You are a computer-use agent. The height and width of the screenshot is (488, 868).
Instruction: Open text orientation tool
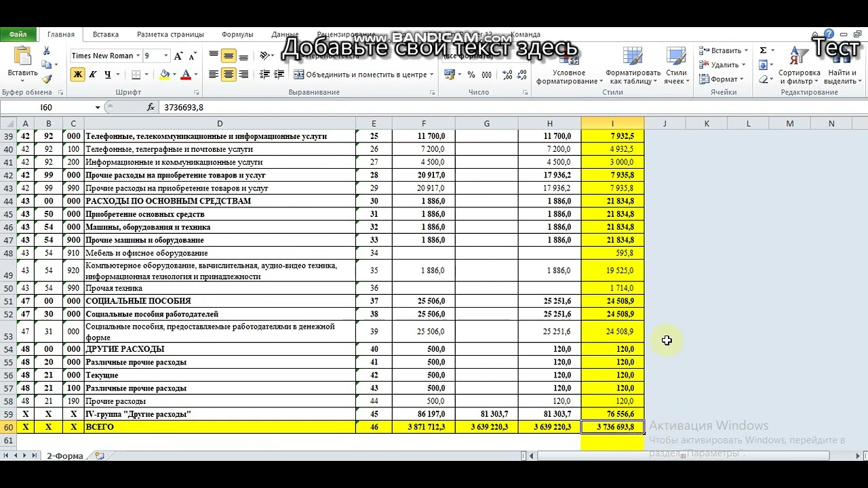pyautogui.click(x=266, y=56)
